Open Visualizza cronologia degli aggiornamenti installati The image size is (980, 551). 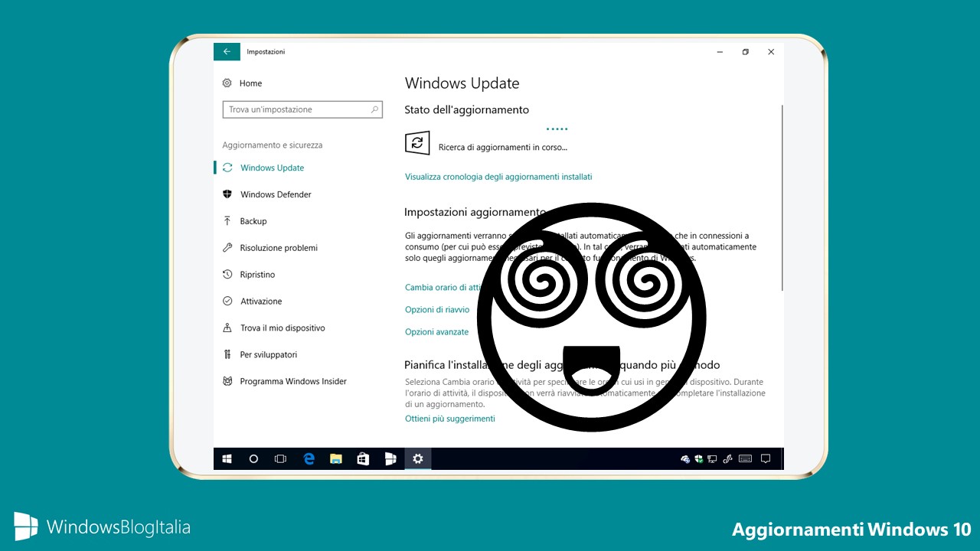pyautogui.click(x=498, y=177)
